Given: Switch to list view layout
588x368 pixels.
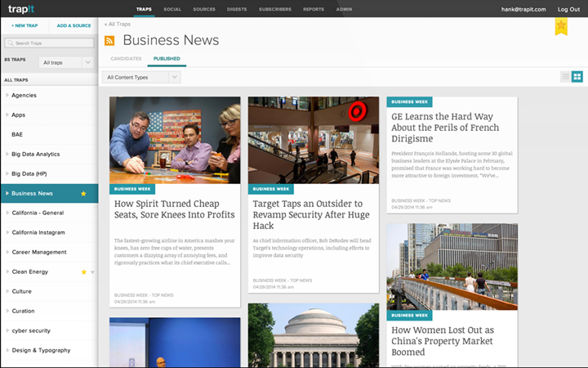Looking at the screenshot, I should pos(565,77).
